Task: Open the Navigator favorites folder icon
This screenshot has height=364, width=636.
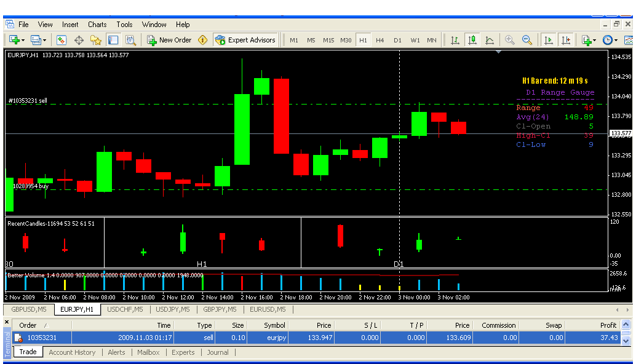Action: tap(96, 40)
